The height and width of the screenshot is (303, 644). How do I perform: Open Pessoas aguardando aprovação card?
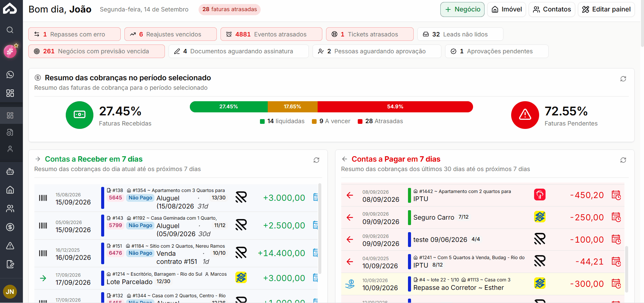(377, 51)
